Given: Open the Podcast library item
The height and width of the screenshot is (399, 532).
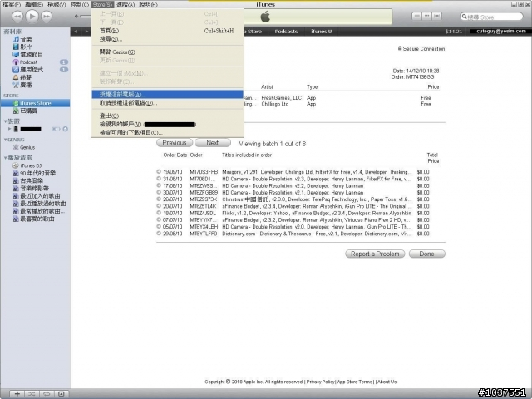Looking at the screenshot, I should [x=28, y=62].
